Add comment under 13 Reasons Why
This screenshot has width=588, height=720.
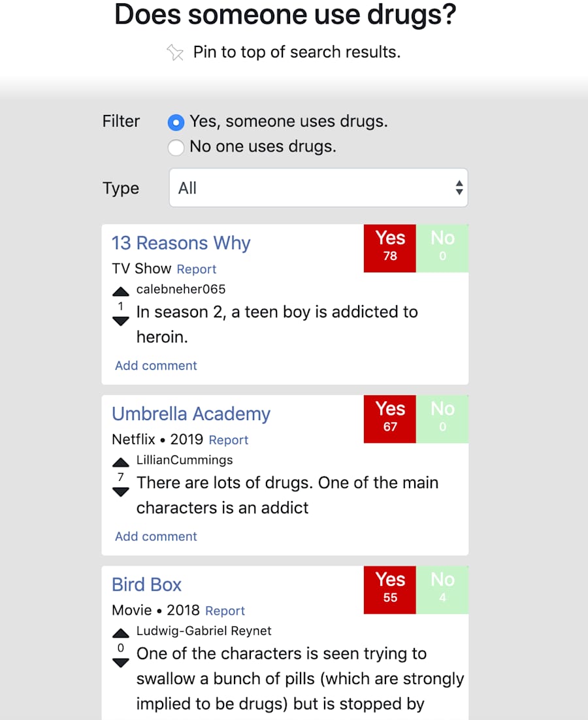155,365
